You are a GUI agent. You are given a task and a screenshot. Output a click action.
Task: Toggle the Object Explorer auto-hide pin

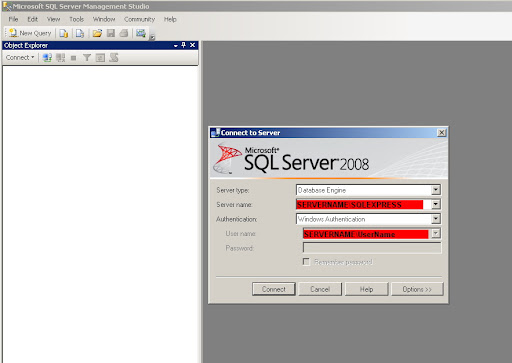point(183,45)
